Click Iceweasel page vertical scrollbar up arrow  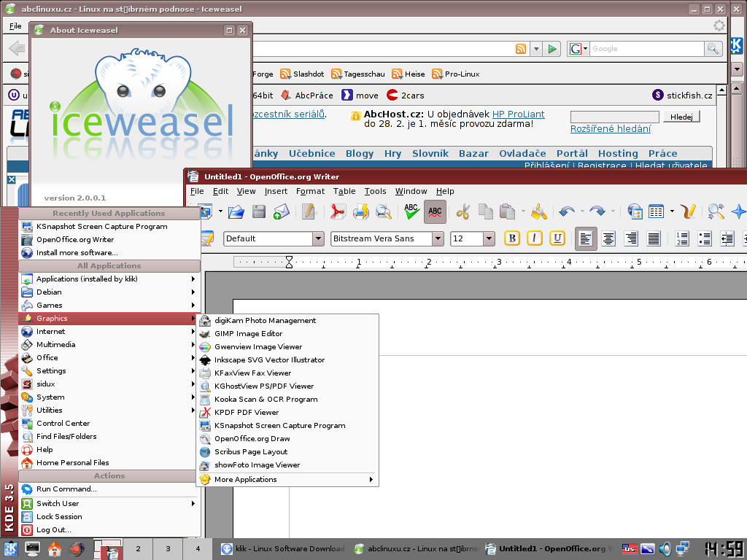click(721, 90)
